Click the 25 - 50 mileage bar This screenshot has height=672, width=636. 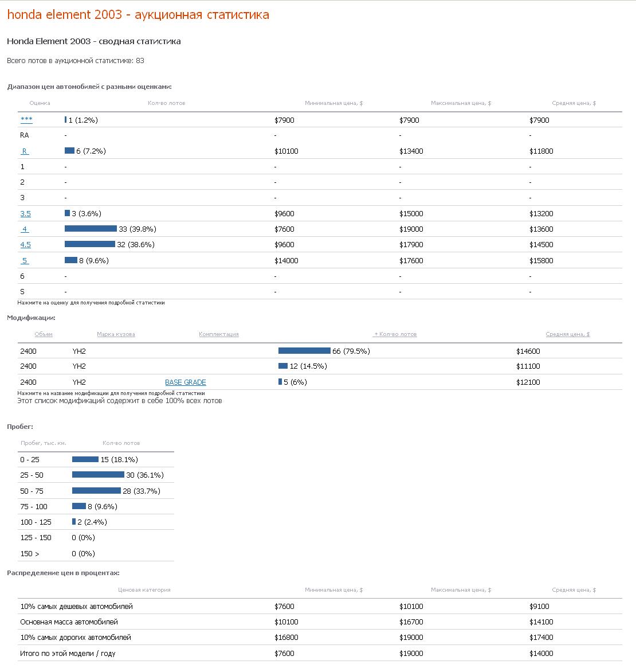[x=98, y=475]
